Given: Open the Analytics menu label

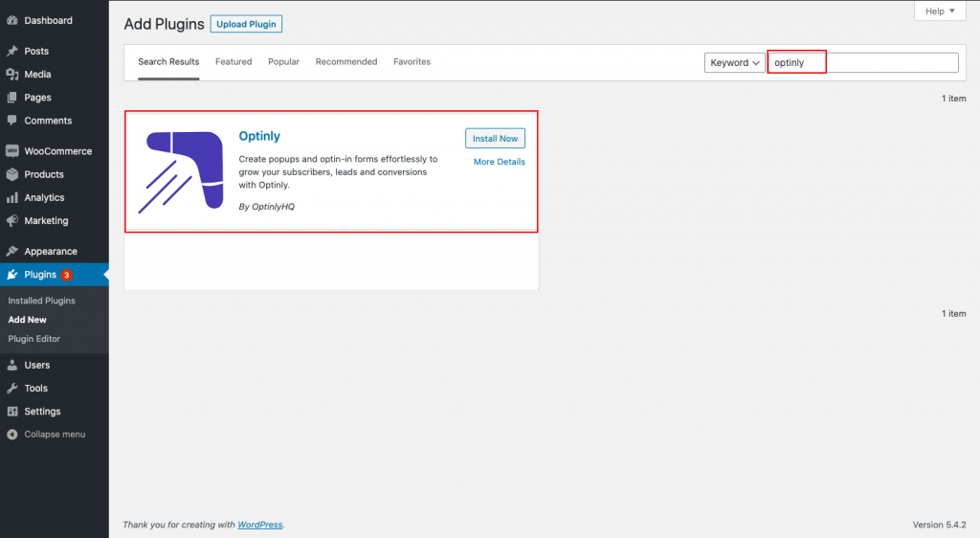Looking at the screenshot, I should [44, 197].
